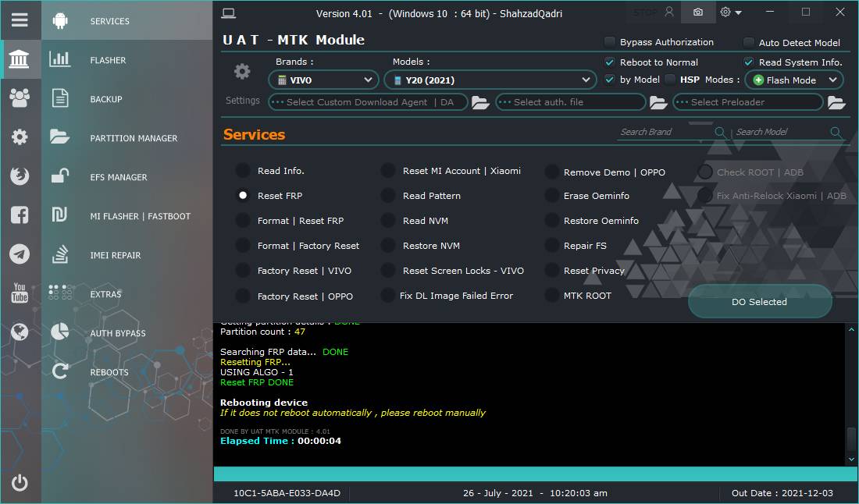Open the Flash Mode dropdown

[794, 80]
